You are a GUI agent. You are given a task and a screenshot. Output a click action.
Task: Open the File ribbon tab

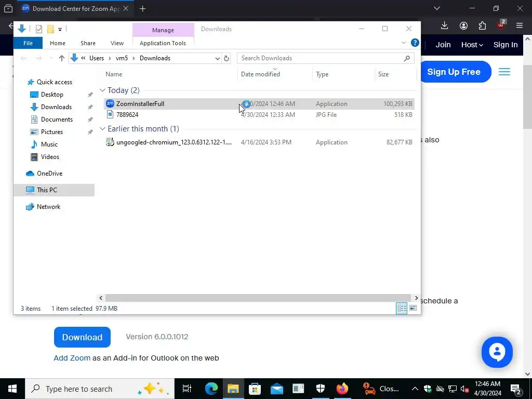coord(28,43)
